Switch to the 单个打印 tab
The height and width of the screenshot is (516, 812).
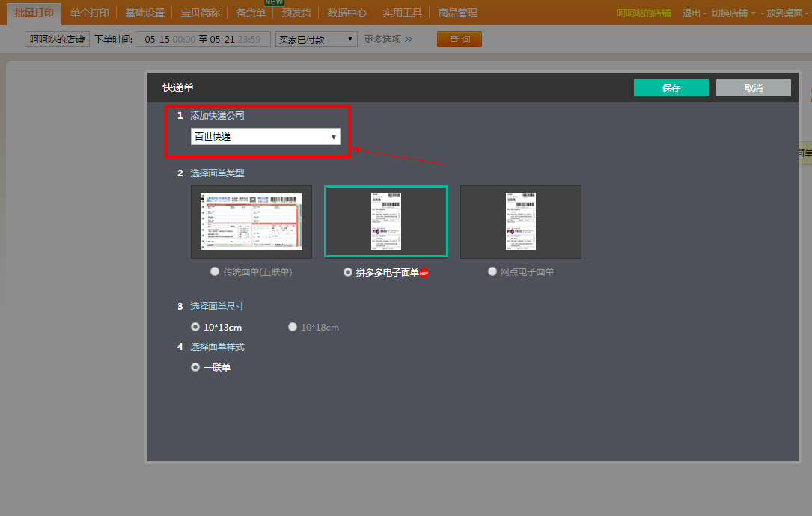click(90, 13)
